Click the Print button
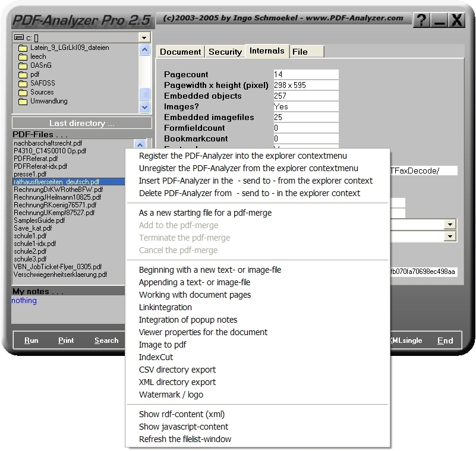This screenshot has width=476, height=451. click(x=66, y=340)
